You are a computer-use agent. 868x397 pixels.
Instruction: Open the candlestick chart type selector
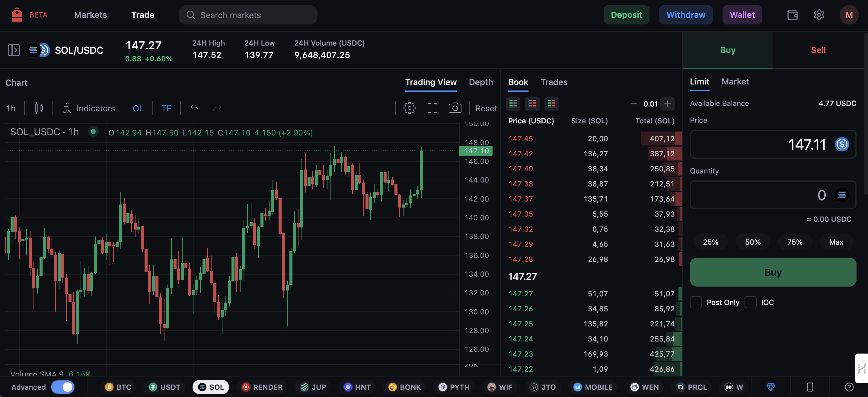(x=39, y=108)
